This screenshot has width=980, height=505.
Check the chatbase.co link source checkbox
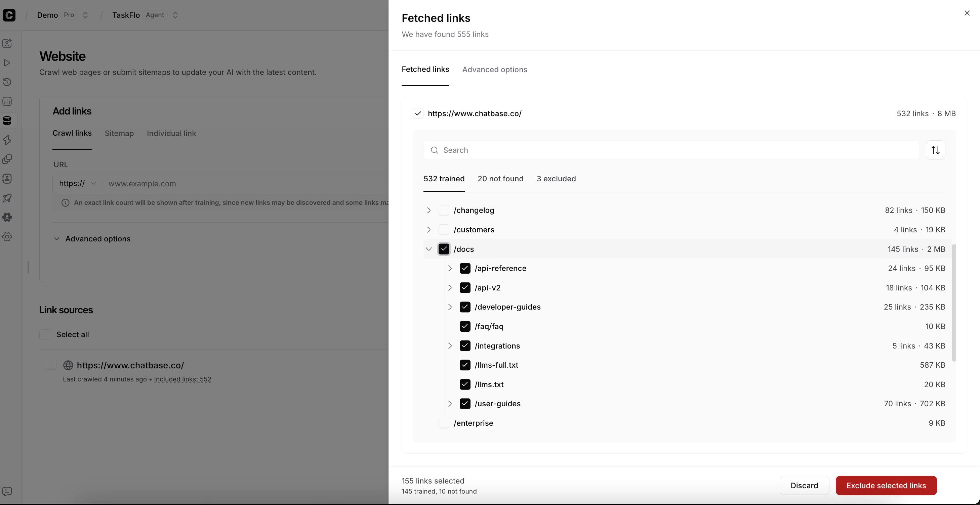pyautogui.click(x=51, y=364)
